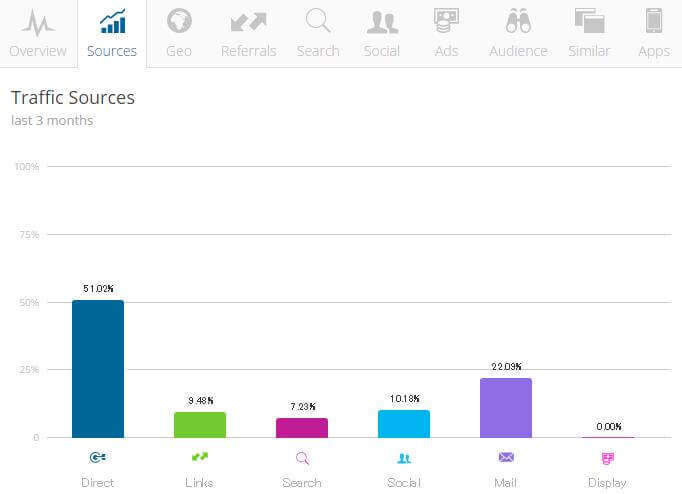Click the green Links bar

coord(200,425)
